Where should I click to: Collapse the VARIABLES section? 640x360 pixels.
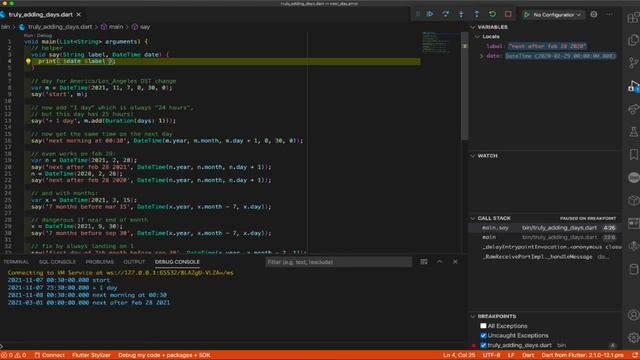click(x=473, y=27)
